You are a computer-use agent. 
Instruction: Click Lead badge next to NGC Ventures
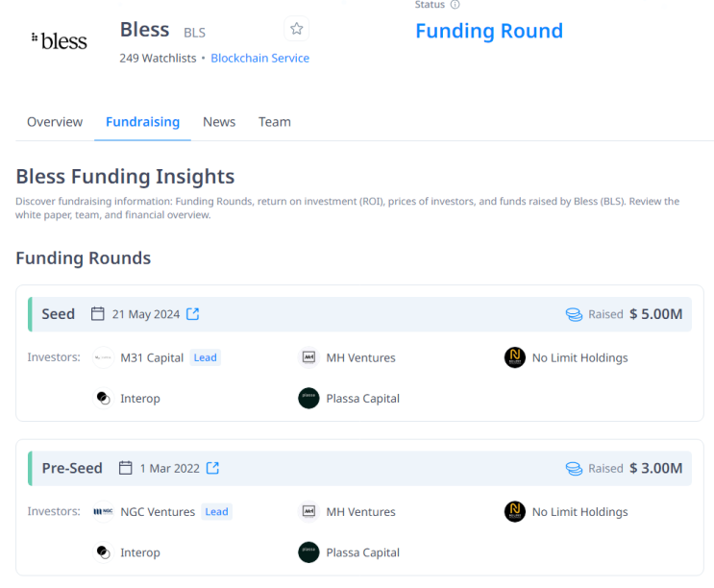216,511
